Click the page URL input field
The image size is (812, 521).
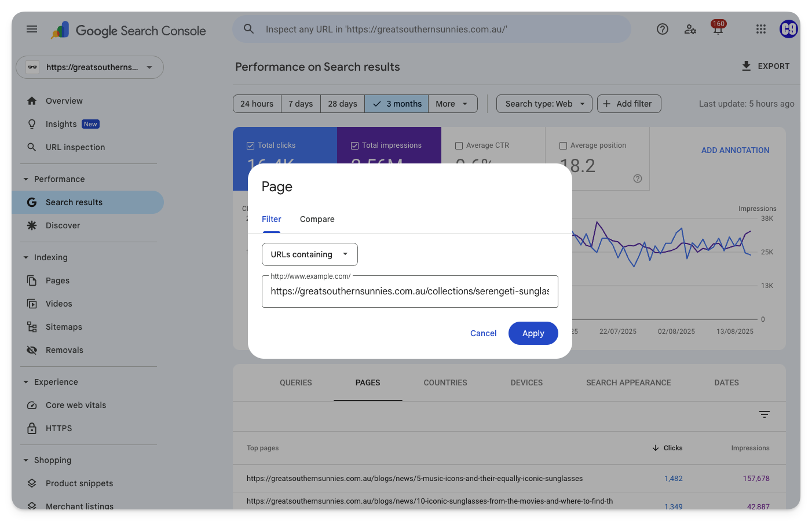click(409, 292)
